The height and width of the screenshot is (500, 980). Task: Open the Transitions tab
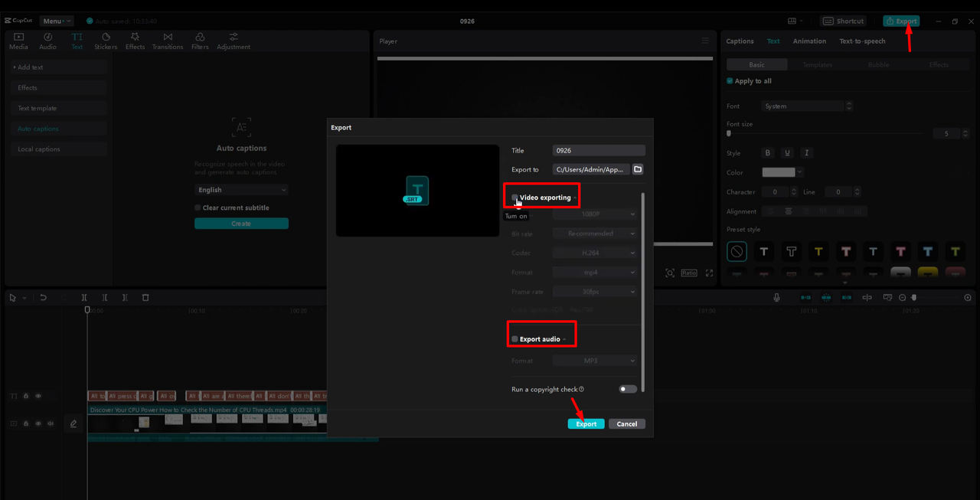168,41
